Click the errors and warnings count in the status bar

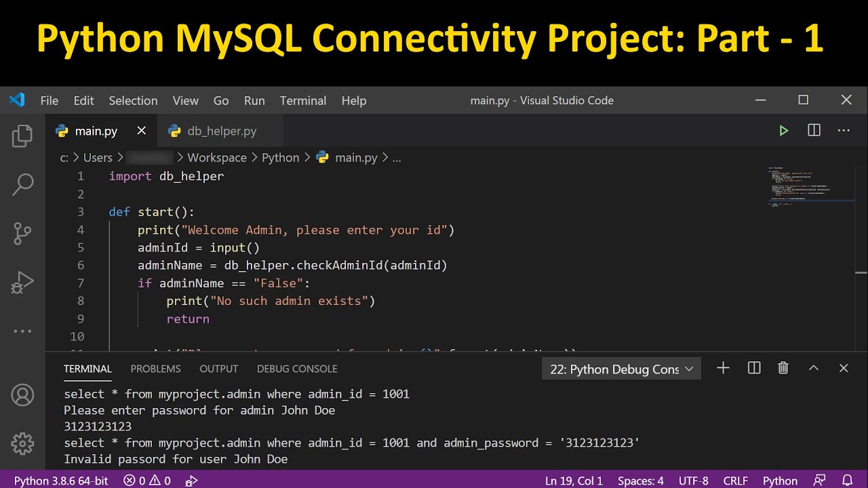click(x=147, y=481)
